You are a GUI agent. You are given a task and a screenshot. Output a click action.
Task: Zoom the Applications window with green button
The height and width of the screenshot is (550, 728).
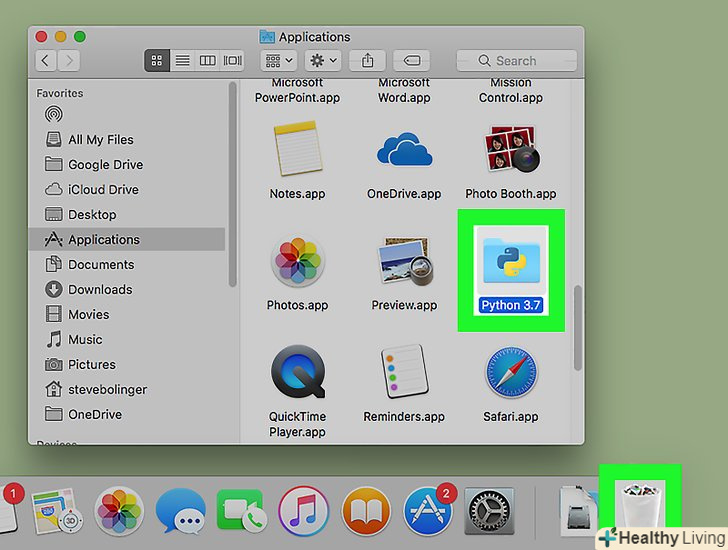coord(80,36)
